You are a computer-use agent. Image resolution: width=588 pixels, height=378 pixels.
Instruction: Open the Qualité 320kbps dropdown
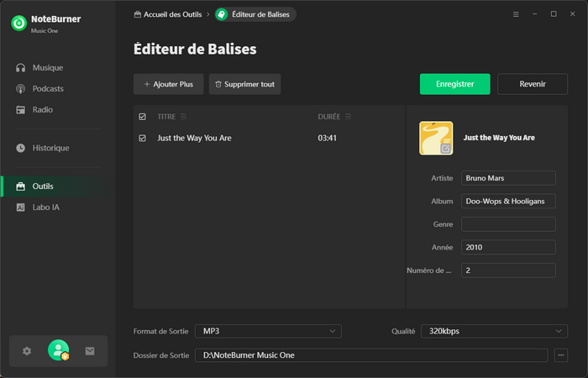tap(493, 331)
